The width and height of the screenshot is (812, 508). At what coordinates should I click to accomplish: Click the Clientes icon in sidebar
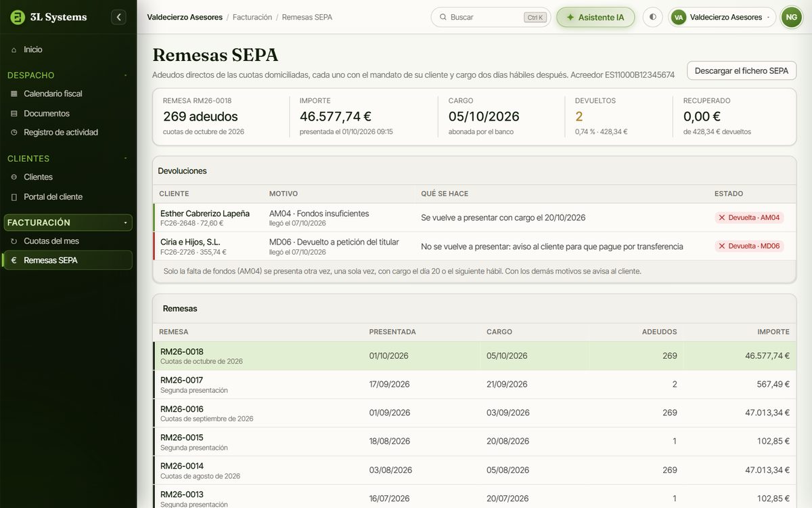click(x=14, y=177)
